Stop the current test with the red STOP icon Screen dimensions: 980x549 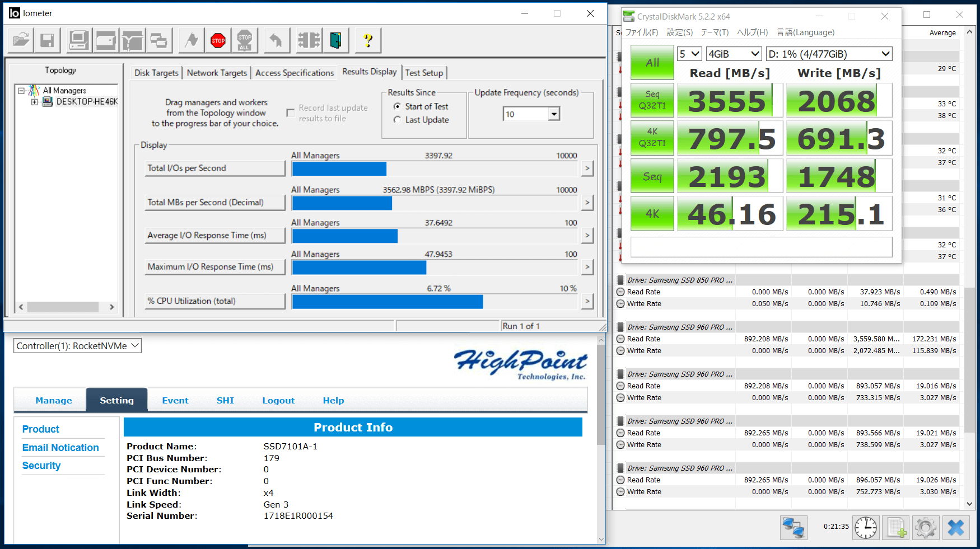pyautogui.click(x=218, y=40)
